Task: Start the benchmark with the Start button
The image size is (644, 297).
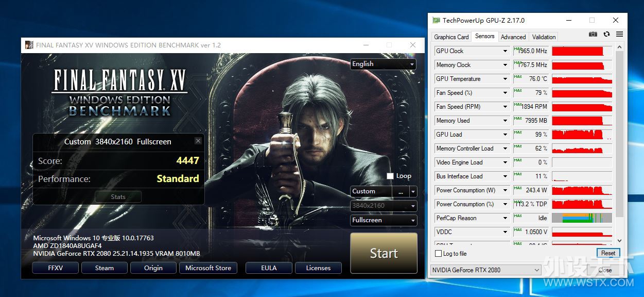Action: 384,253
